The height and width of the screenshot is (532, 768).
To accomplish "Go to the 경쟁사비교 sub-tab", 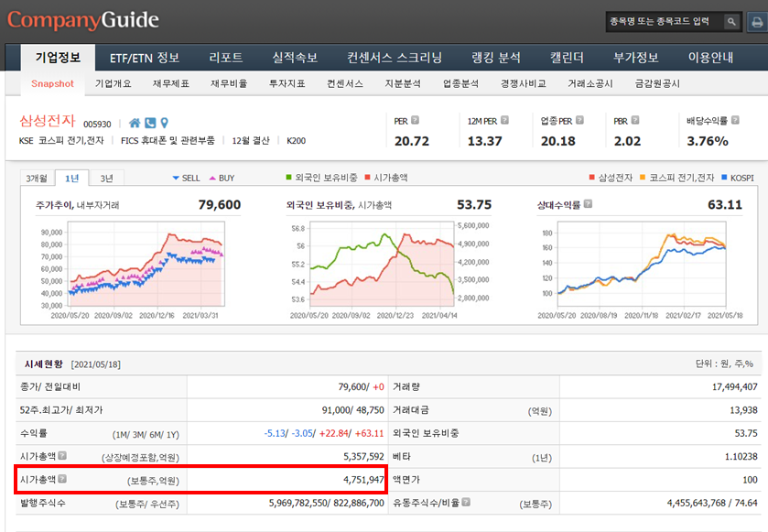I will pos(523,83).
